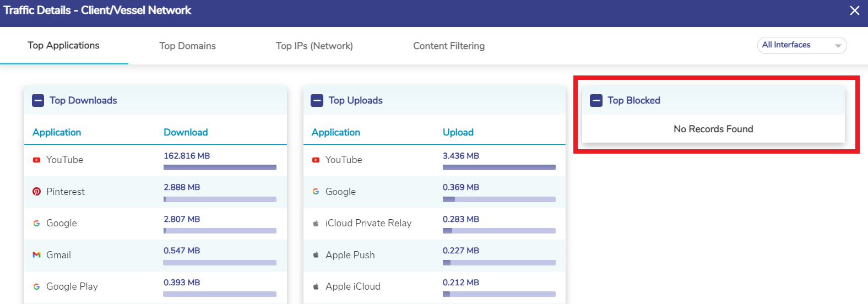Click the Google icon in Top Uploads

316,192
